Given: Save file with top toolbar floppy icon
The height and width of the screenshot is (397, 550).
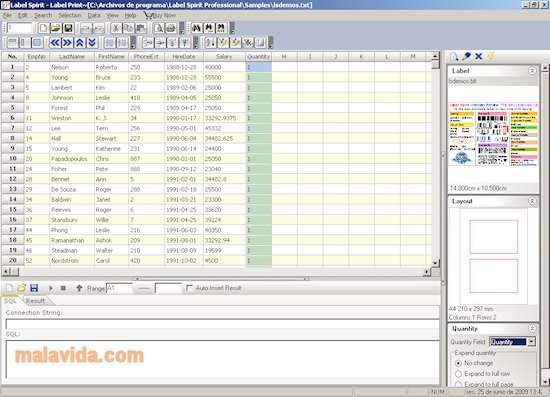Looking at the screenshot, I should click(x=68, y=28).
